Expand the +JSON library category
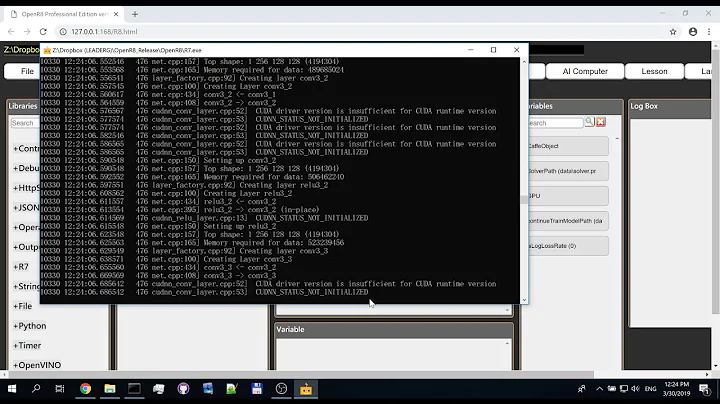Image resolution: width=720 pixels, height=404 pixels. pyautogui.click(x=26, y=208)
